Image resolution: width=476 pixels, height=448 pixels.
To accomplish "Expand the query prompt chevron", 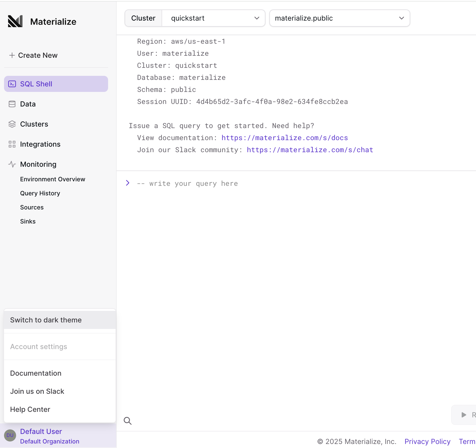I will tap(128, 183).
